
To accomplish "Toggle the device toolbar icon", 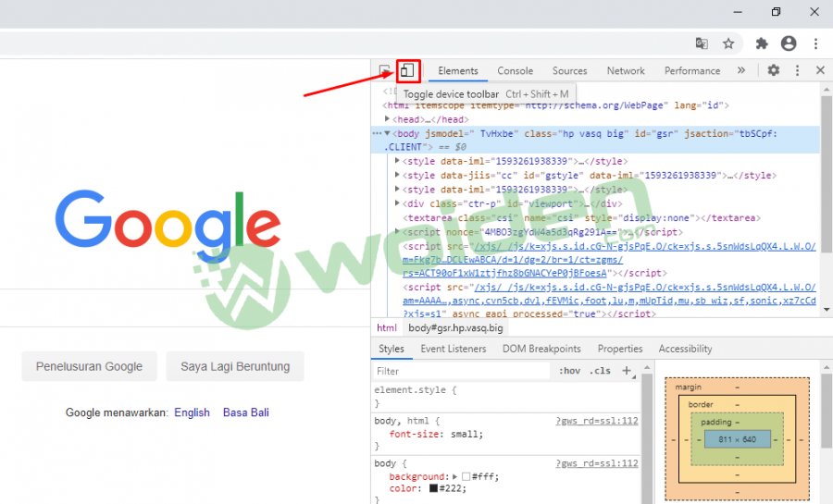I will (x=407, y=70).
